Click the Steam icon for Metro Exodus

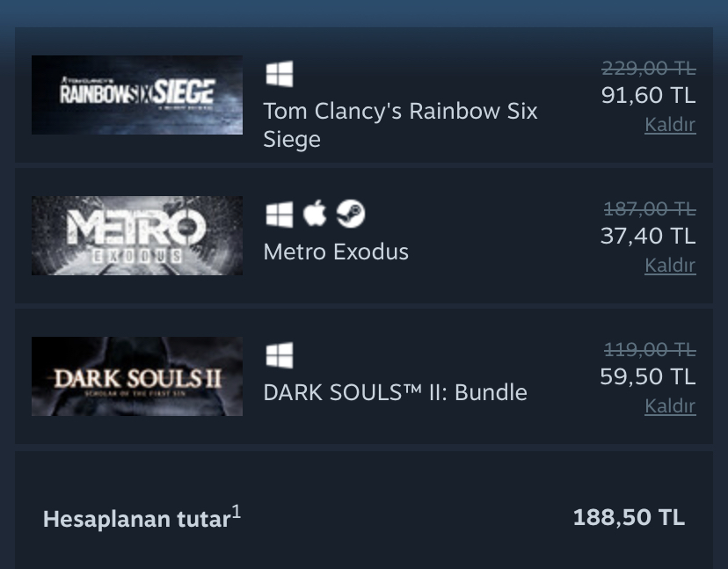point(351,214)
